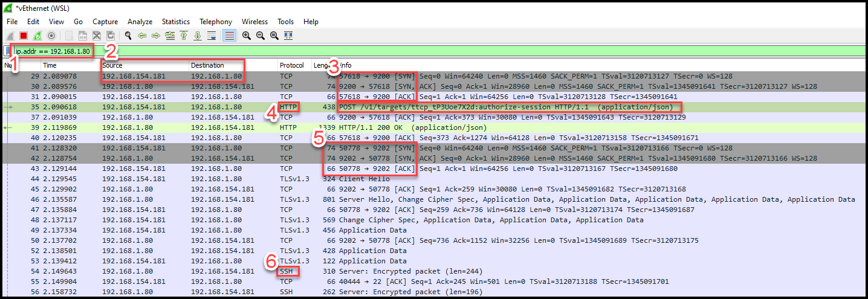The height and width of the screenshot is (299, 868).
Task: Open the View menu
Action: click(x=56, y=22)
